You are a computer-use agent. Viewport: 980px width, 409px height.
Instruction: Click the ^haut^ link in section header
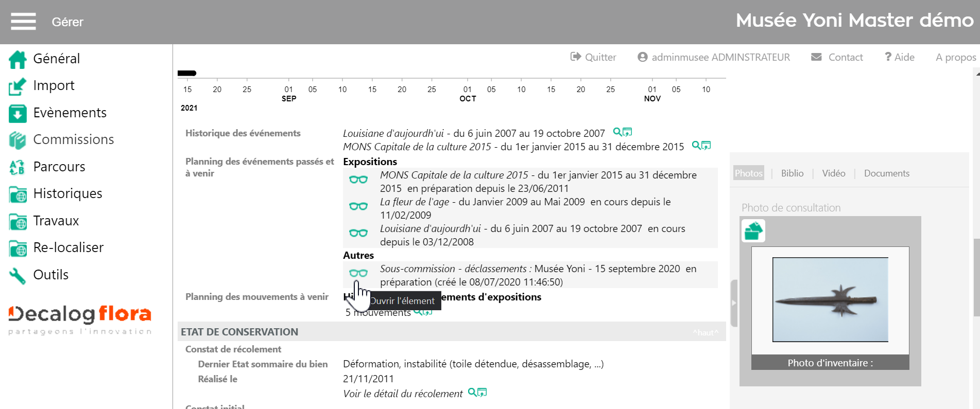coord(705,333)
